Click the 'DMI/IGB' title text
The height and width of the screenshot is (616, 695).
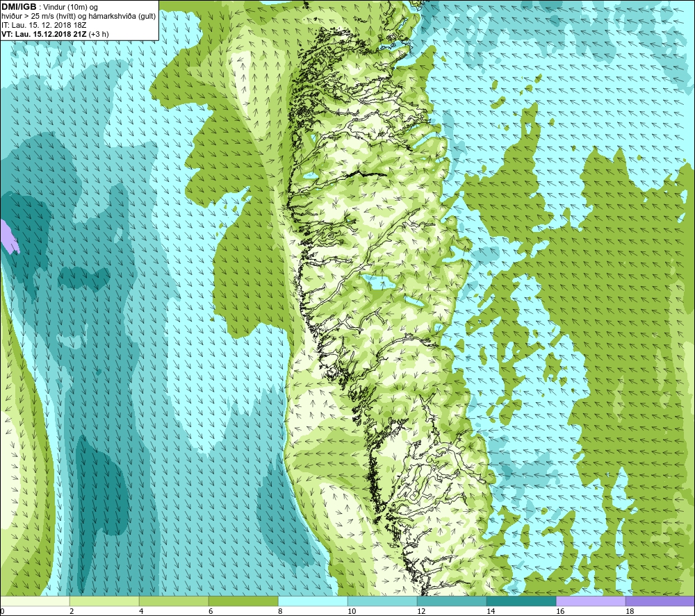pyautogui.click(x=19, y=7)
